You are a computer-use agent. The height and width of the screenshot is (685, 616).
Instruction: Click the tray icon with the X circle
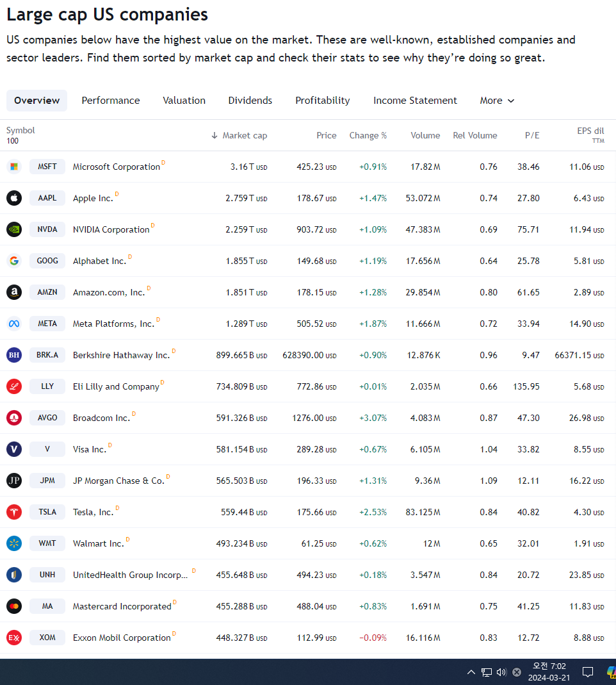click(x=517, y=672)
